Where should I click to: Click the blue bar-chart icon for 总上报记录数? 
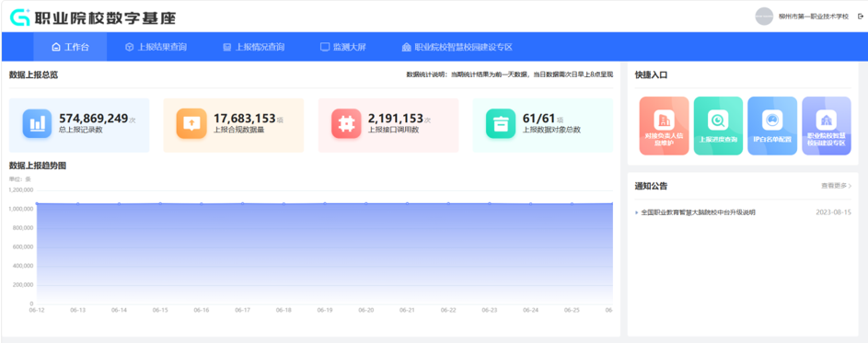tap(37, 123)
